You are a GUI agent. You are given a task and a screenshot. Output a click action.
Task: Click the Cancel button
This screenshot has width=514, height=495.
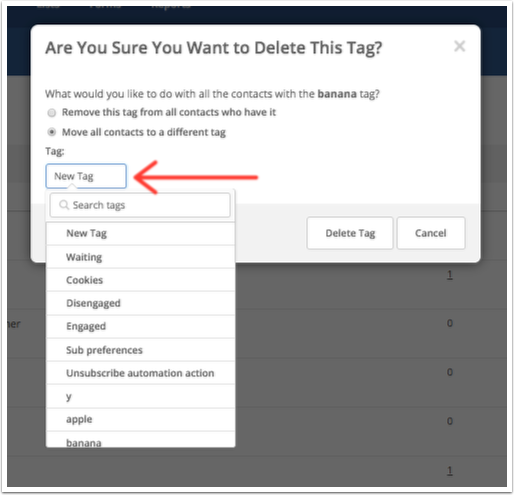coord(431,233)
